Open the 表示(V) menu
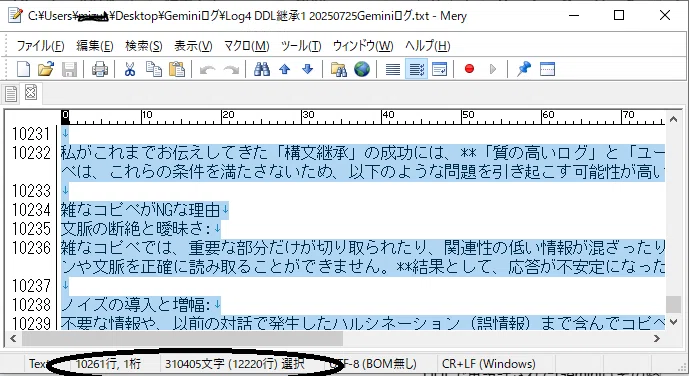The height and width of the screenshot is (376, 689). [193, 46]
